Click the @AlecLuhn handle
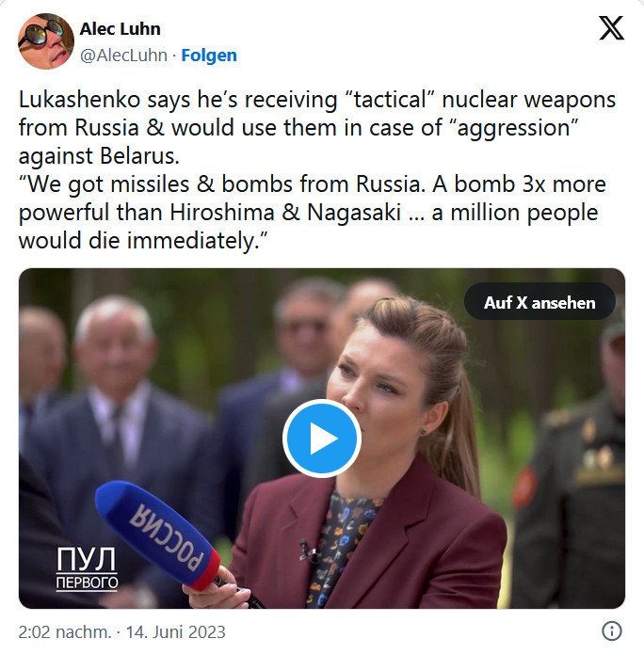This screenshot has height=654, width=644. (x=123, y=56)
